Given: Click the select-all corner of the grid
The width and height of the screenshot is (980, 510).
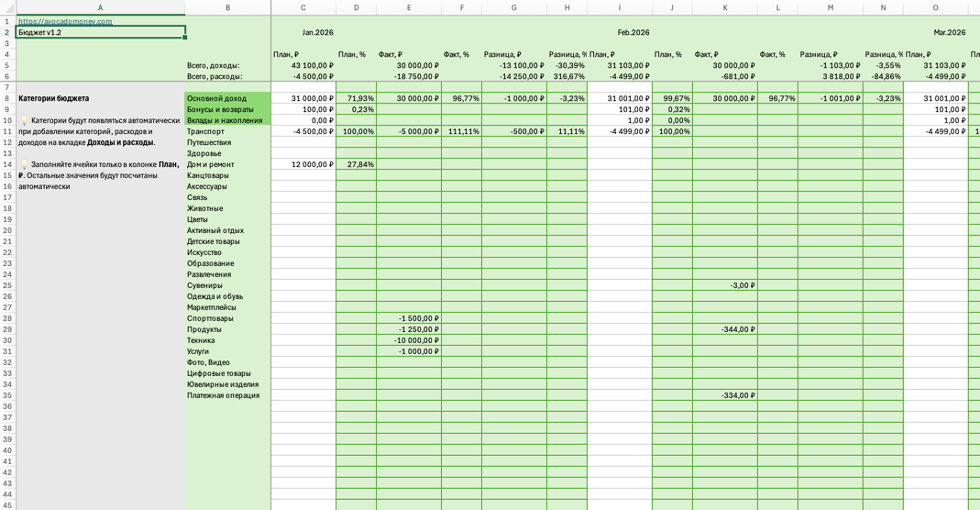Looking at the screenshot, I should point(7,7).
